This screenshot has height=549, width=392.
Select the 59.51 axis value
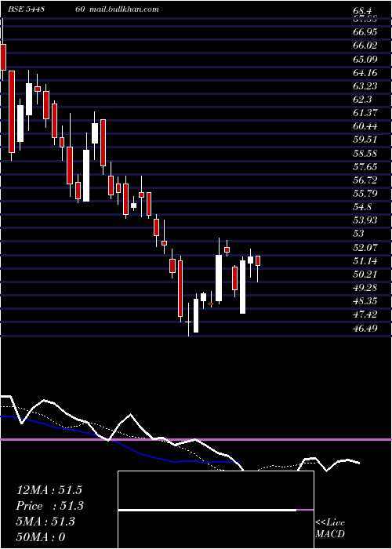pyautogui.click(x=365, y=140)
